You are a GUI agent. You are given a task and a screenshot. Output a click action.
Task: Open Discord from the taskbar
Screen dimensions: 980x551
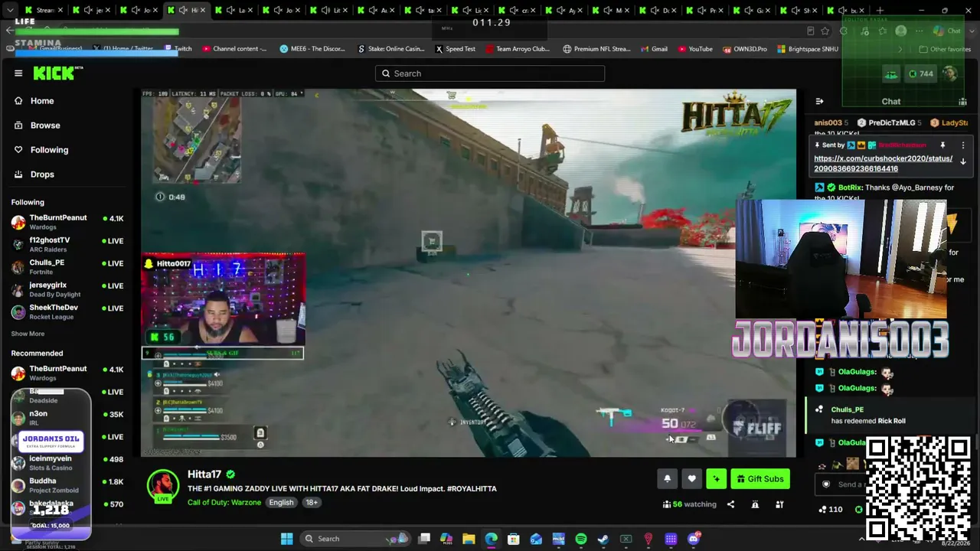tap(693, 539)
